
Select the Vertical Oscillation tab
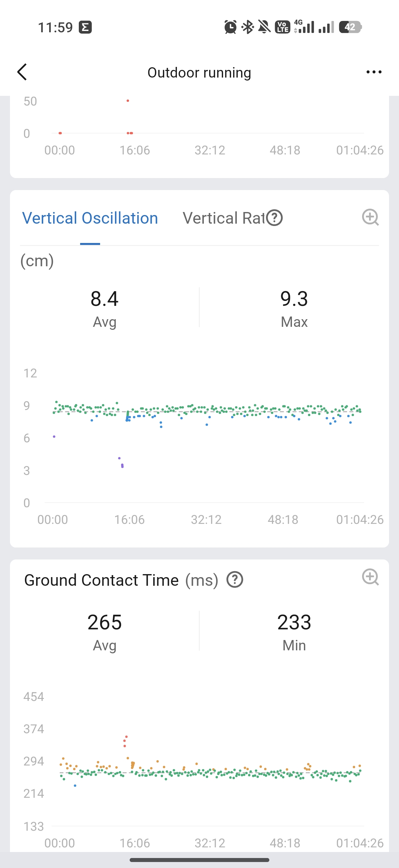point(90,218)
